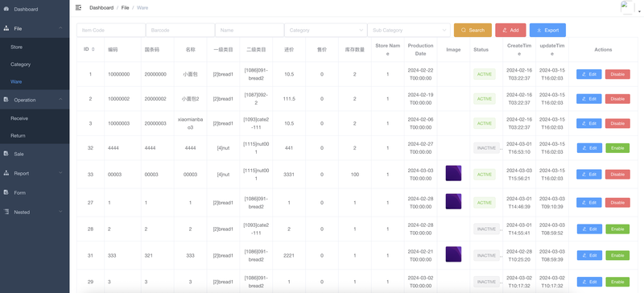This screenshot has width=644, height=293.
Task: Focus the Name input field
Action: coord(250,31)
